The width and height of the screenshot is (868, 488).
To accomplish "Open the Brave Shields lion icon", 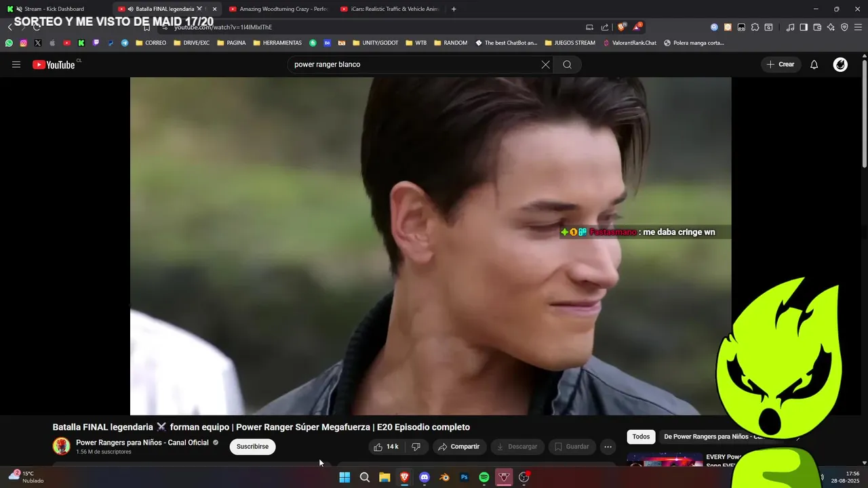I will click(621, 27).
